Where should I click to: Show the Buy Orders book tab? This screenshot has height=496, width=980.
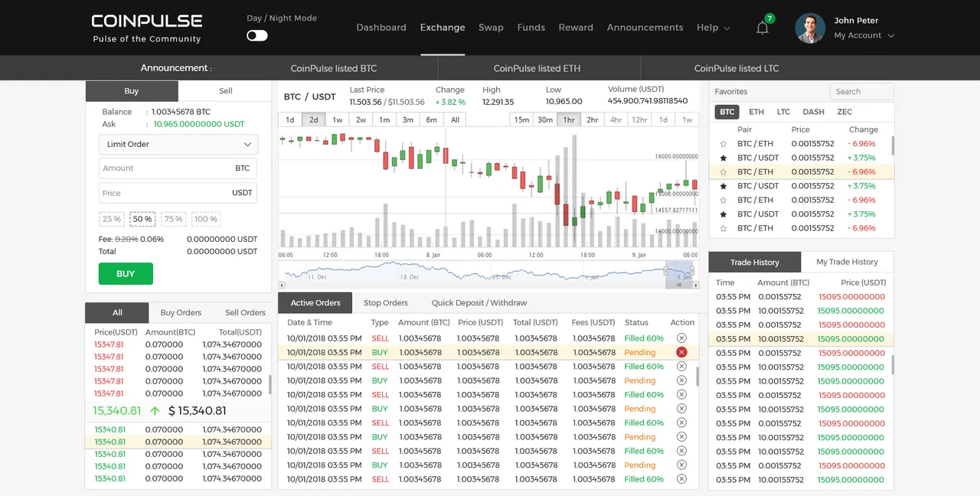(x=181, y=312)
